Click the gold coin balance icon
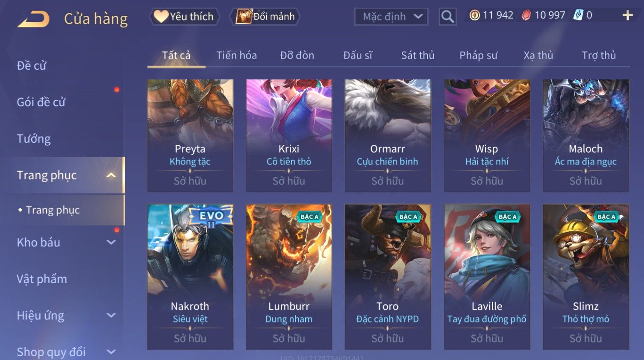This screenshot has width=644, height=360. [474, 15]
